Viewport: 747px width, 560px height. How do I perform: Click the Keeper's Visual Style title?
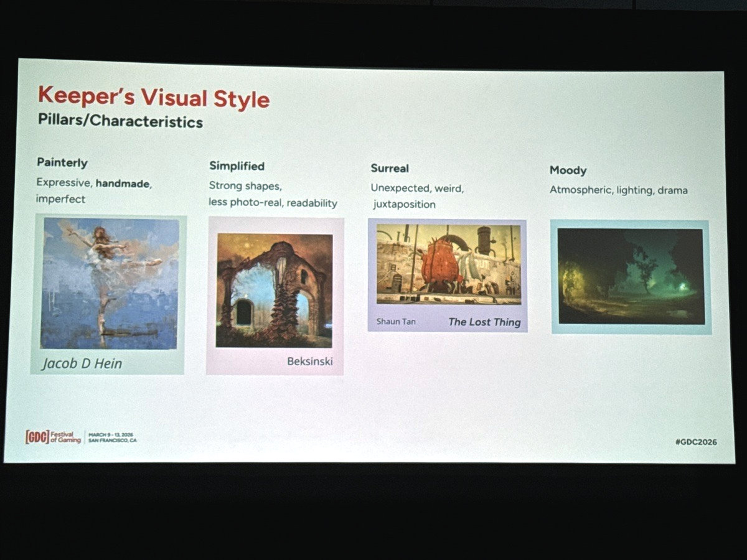(x=154, y=98)
